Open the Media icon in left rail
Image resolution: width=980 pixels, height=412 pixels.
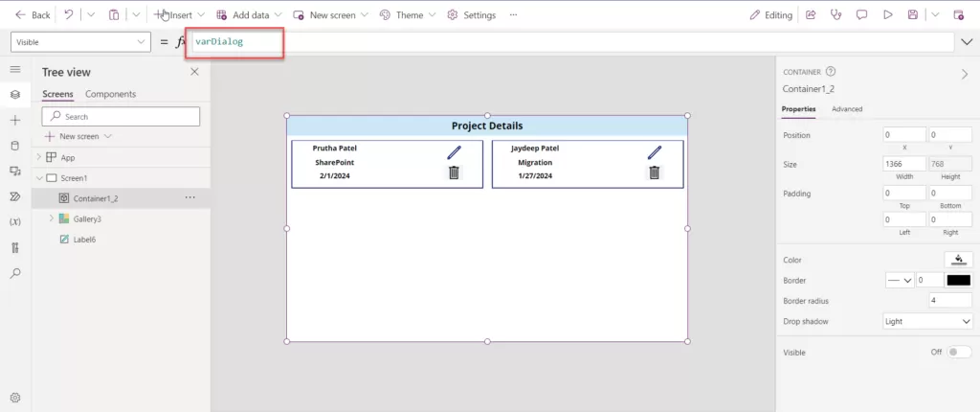coord(15,171)
